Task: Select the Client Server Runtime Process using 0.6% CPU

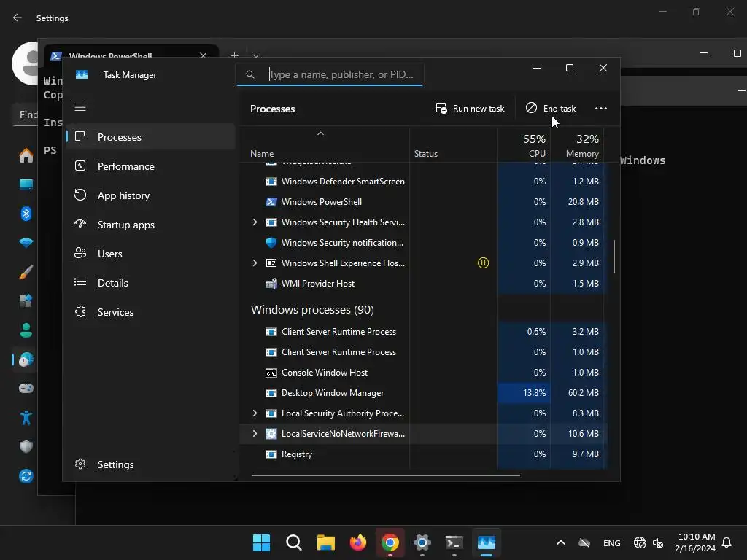Action: [x=424, y=332]
